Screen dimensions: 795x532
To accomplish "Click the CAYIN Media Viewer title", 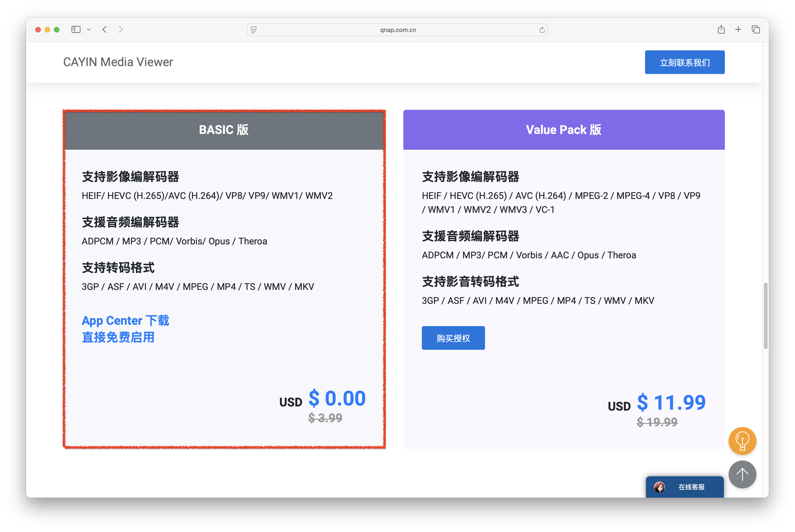I will [x=118, y=62].
